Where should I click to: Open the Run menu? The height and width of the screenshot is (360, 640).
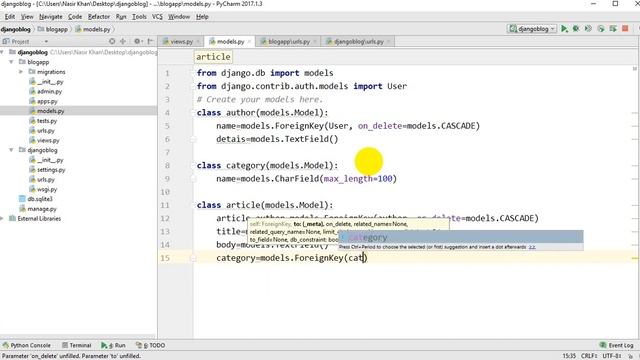(121, 17)
